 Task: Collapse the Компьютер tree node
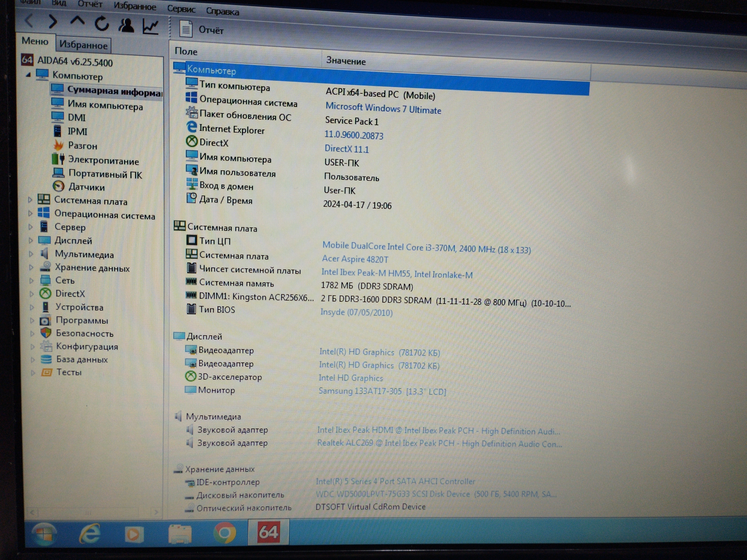click(x=28, y=74)
